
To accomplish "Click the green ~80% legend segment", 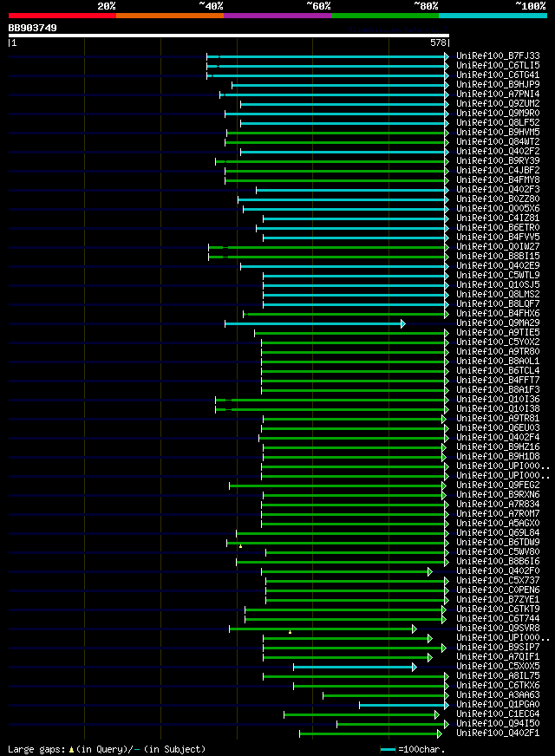I will (385, 16).
